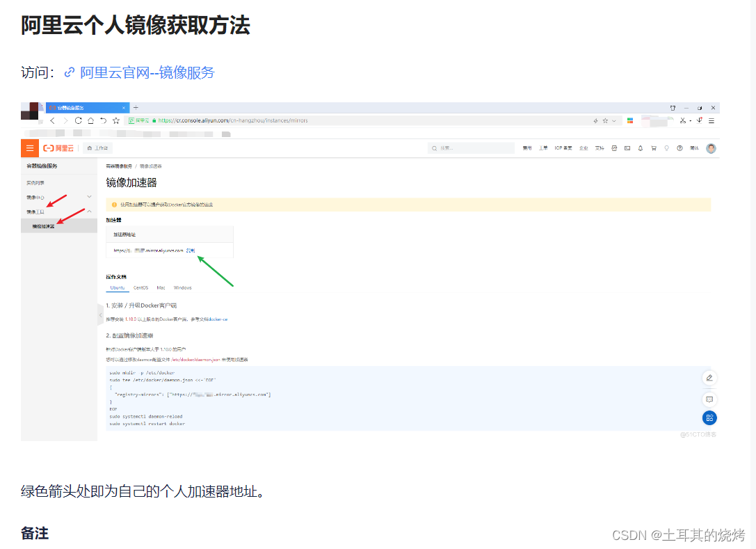Click the embedded Aliyun console screenshot image
The width and height of the screenshot is (756, 549).
coord(370,271)
